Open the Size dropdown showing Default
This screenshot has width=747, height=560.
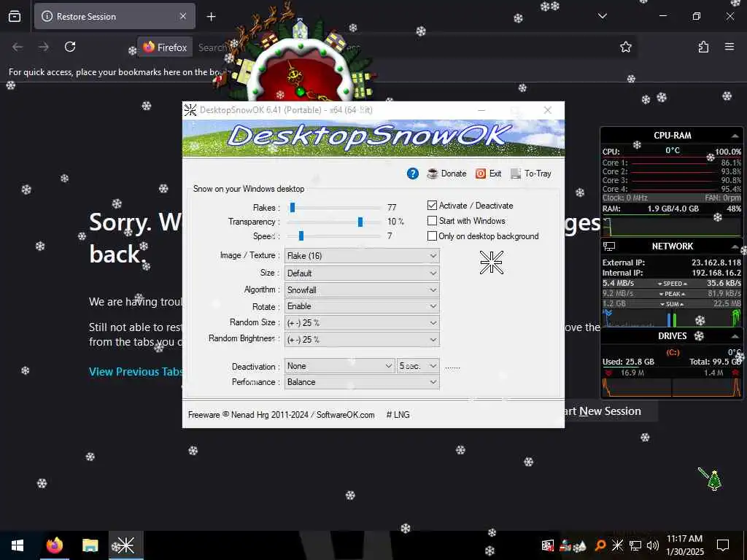coord(362,273)
